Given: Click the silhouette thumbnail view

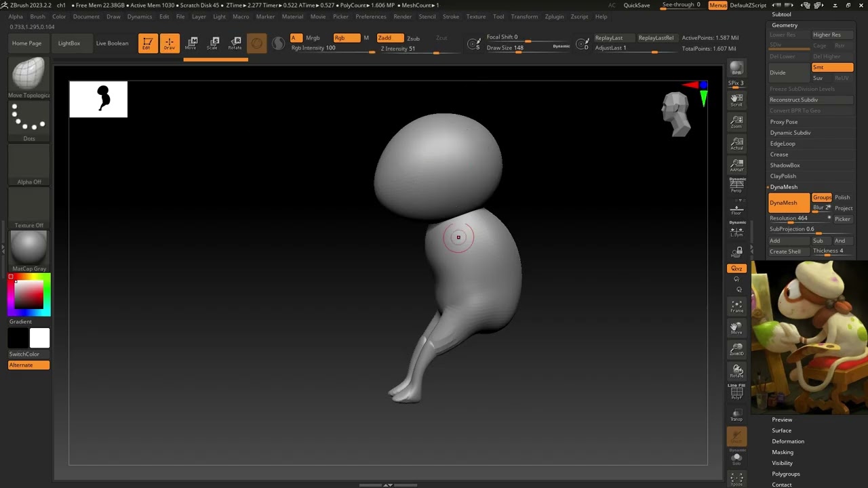Looking at the screenshot, I should coord(98,99).
